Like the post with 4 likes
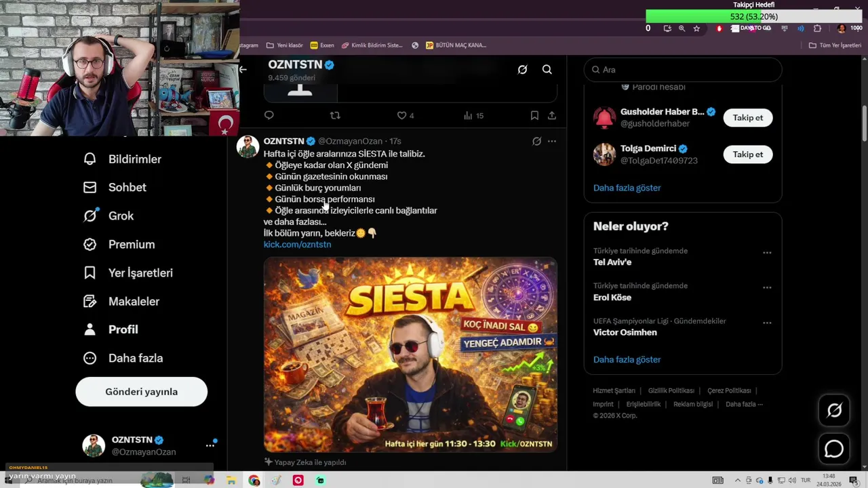 [405, 115]
